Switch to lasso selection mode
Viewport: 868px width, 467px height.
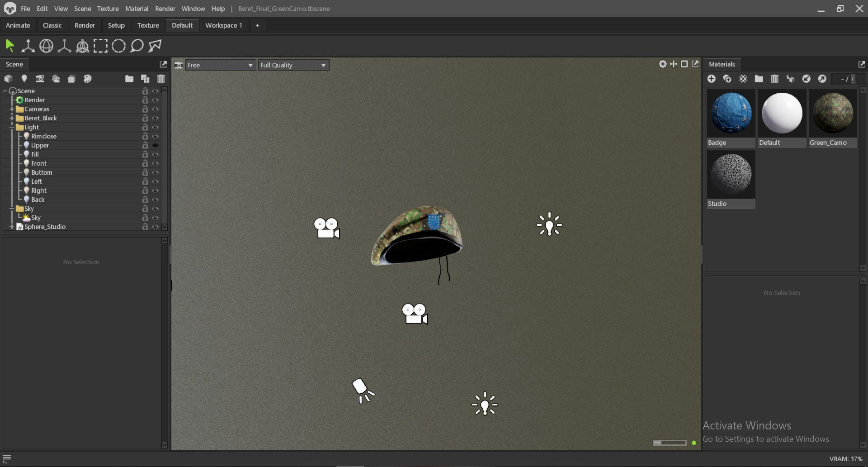[x=137, y=46]
